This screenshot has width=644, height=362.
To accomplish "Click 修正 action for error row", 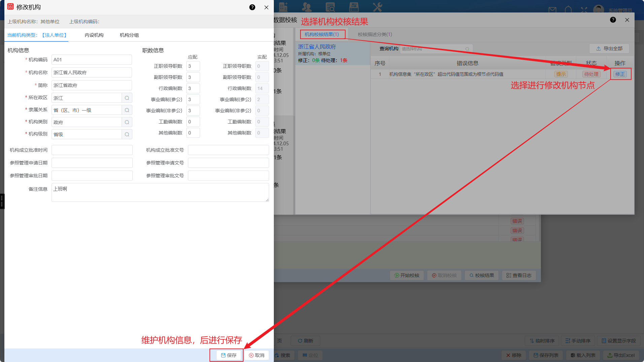I will pyautogui.click(x=620, y=74).
